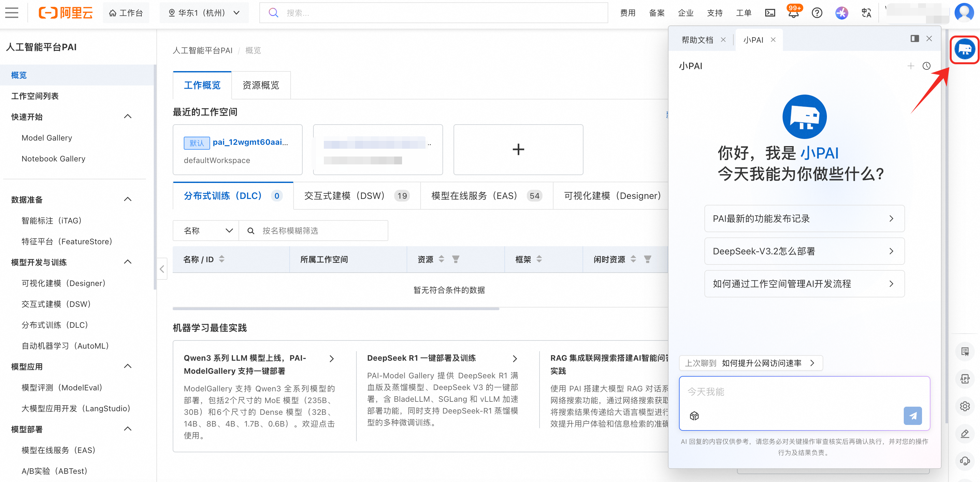Open the 工单 top menu

[x=743, y=13]
